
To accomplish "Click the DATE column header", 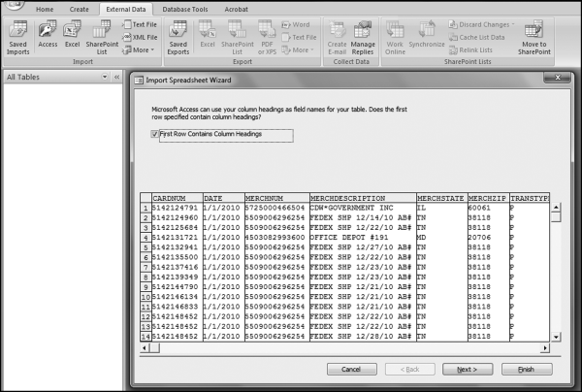I will (224, 198).
